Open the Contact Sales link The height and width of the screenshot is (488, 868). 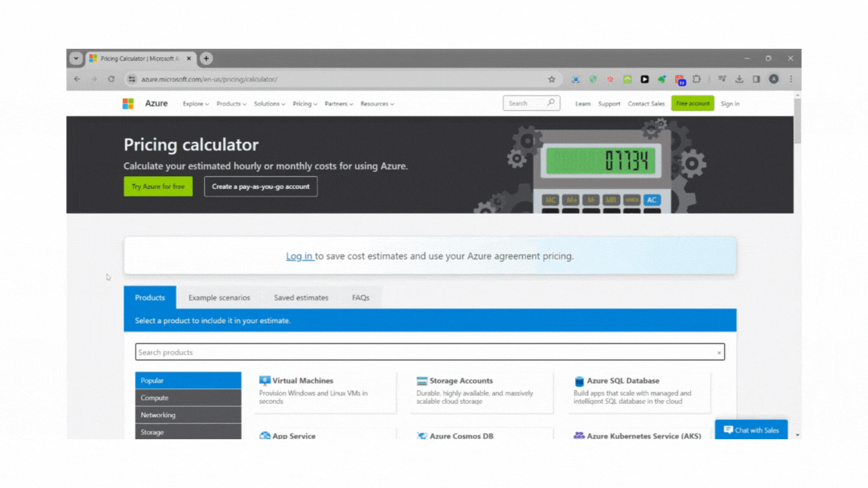click(646, 103)
